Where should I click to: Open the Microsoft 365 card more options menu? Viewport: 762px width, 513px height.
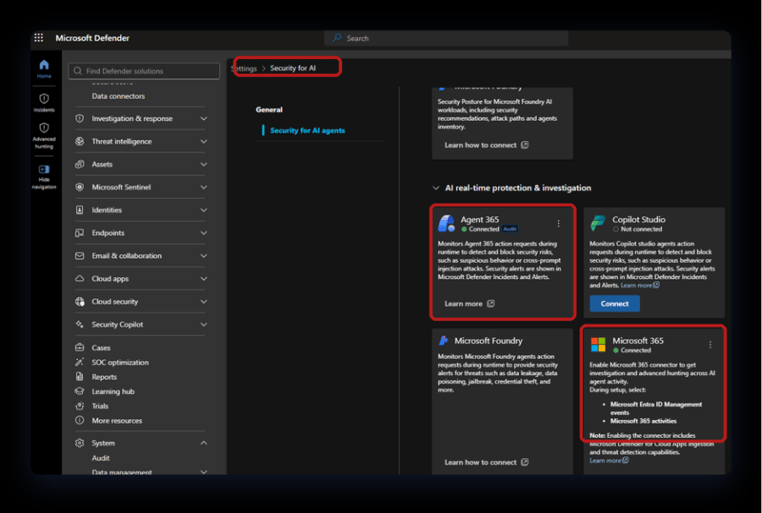coord(710,344)
